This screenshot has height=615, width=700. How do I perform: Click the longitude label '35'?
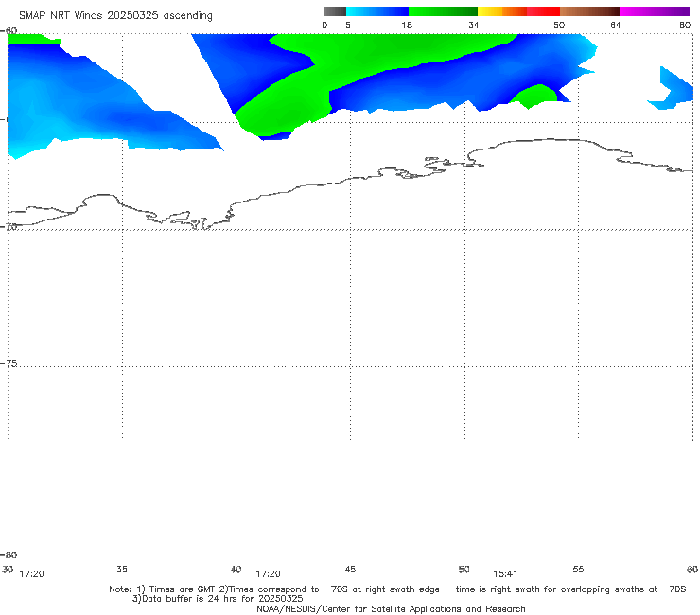click(x=122, y=569)
